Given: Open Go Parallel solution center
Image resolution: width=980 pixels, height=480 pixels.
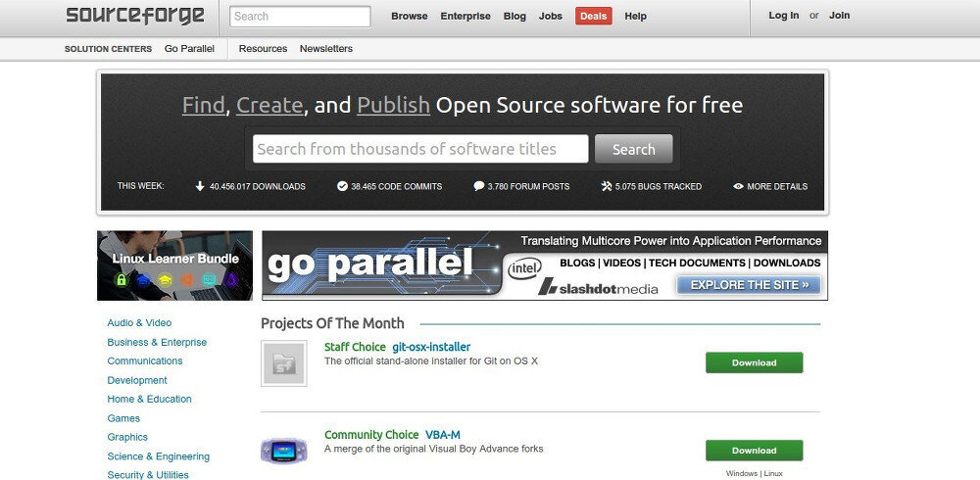Looking at the screenshot, I should pyautogui.click(x=189, y=49).
